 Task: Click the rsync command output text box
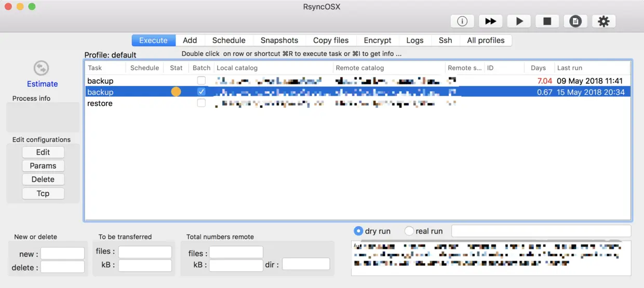click(491, 258)
